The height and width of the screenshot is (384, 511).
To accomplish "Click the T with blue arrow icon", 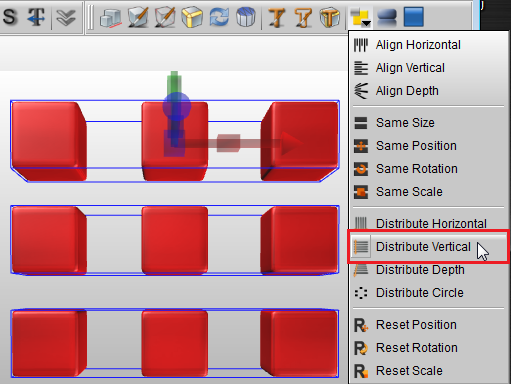I will (x=36, y=17).
